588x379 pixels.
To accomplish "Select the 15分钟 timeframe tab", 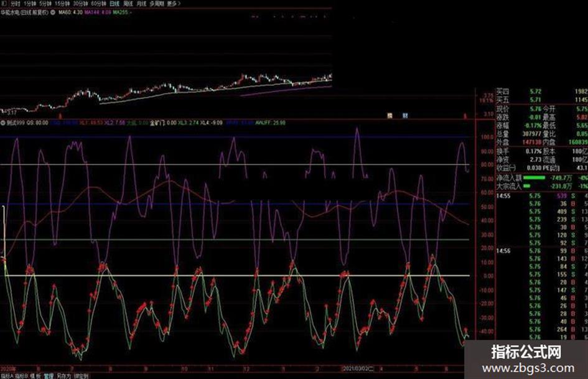I will click(62, 3).
